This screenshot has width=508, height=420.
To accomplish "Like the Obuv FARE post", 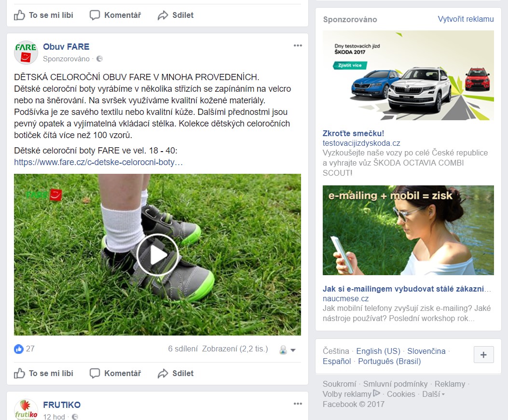I will [44, 373].
